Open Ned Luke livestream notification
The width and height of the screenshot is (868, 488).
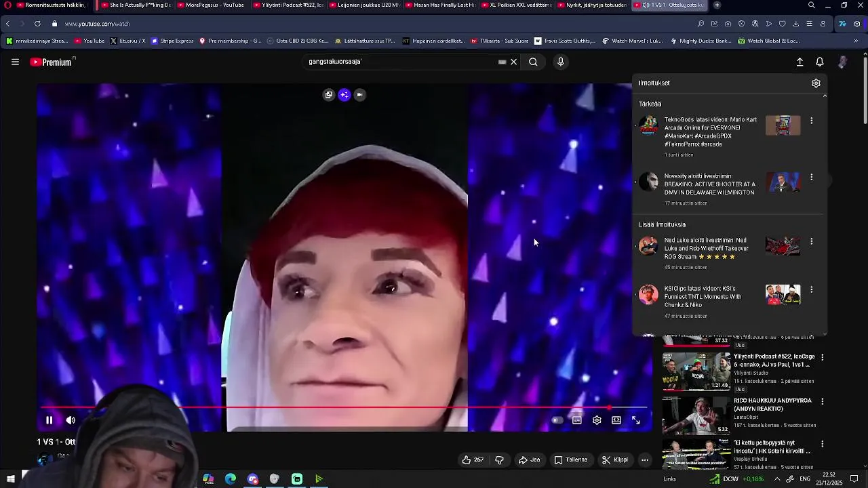pos(707,248)
